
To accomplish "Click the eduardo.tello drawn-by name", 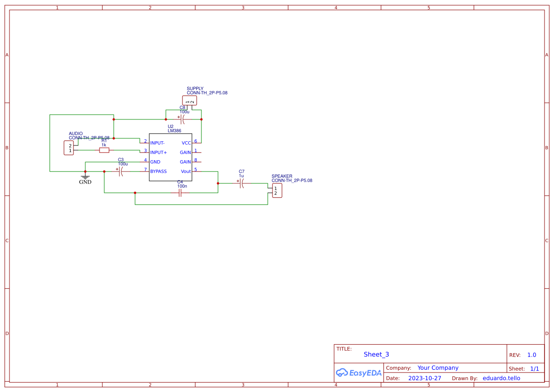I will [501, 378].
